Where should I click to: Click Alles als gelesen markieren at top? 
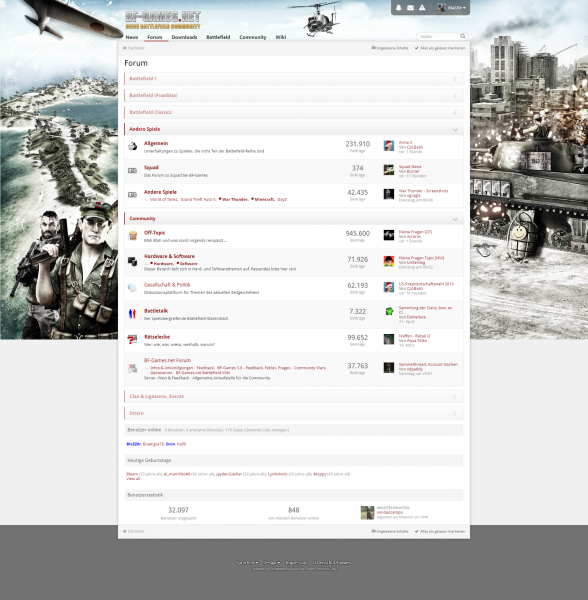pyautogui.click(x=440, y=48)
